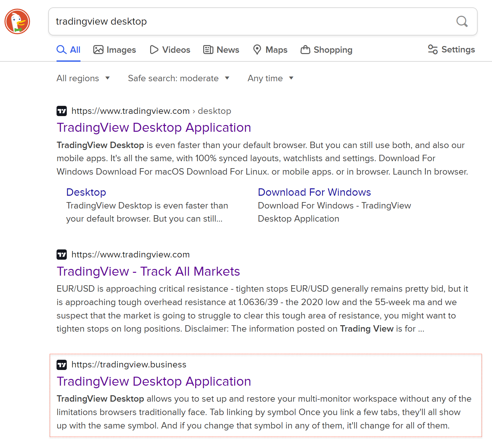The width and height of the screenshot is (492, 448).
Task: Click snippet text 'TradingView Desktop is even faster than your default browser'
Action: (262, 158)
